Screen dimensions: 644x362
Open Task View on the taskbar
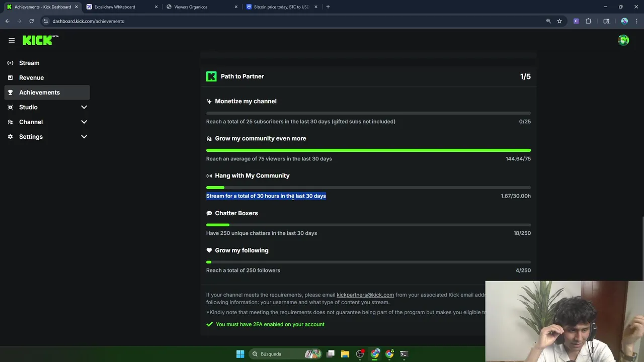click(331, 354)
